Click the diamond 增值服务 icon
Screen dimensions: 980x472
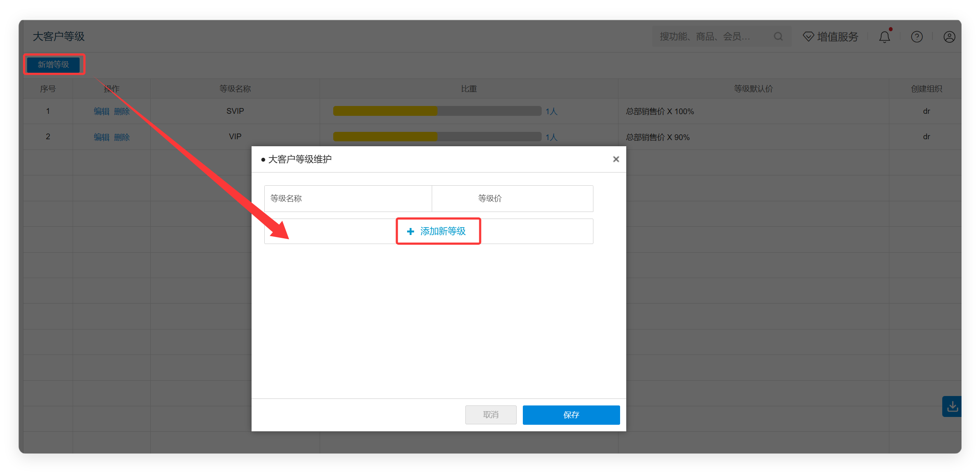(808, 37)
